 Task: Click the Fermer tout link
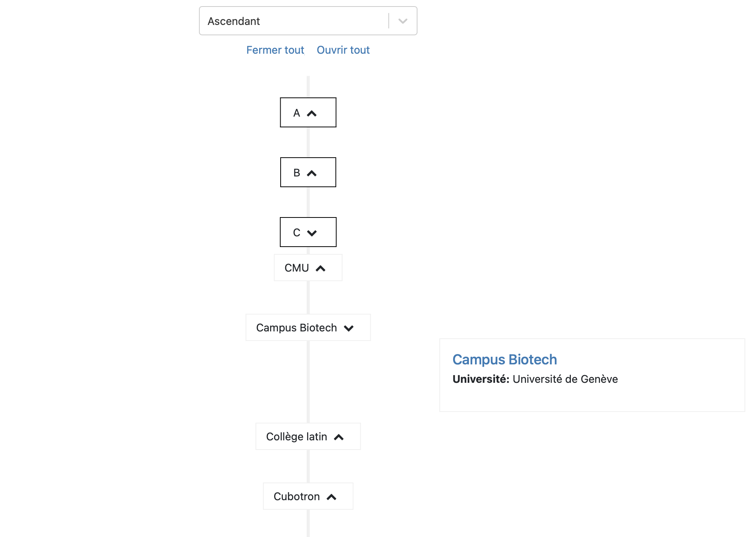[275, 50]
